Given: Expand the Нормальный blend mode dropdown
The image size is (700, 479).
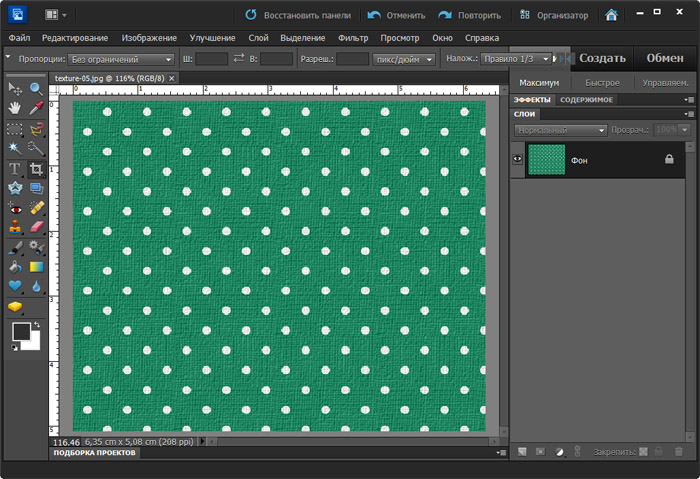Looking at the screenshot, I should coord(560,130).
